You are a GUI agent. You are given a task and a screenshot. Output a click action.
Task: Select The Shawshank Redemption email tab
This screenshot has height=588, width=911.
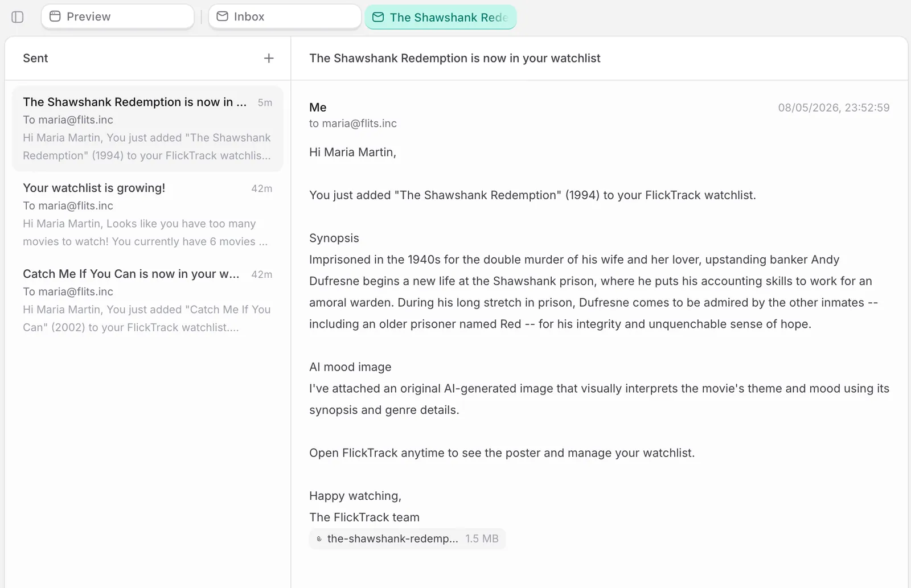pos(441,17)
